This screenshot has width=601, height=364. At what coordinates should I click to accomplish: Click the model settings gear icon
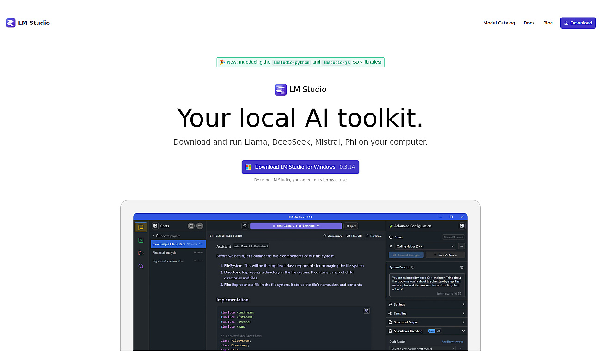tap(245, 226)
